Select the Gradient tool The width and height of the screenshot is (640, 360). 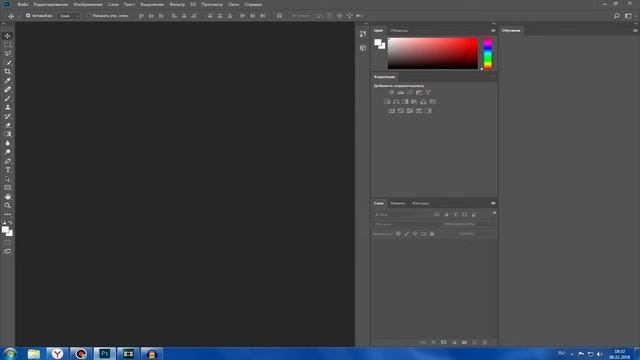(x=7, y=134)
